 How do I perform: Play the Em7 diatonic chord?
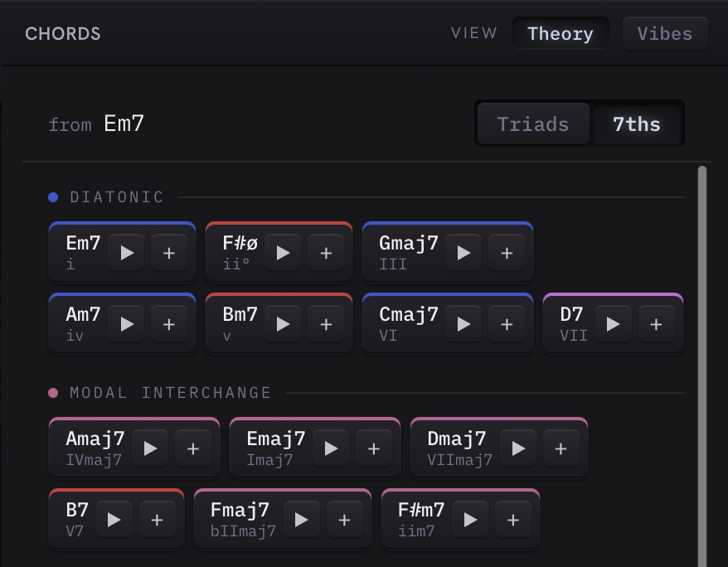point(126,253)
